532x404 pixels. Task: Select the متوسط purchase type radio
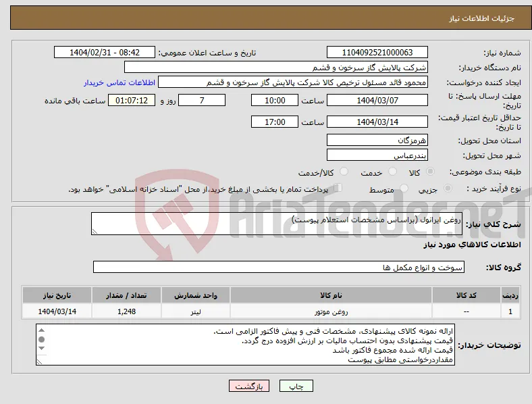pyautogui.click(x=404, y=188)
